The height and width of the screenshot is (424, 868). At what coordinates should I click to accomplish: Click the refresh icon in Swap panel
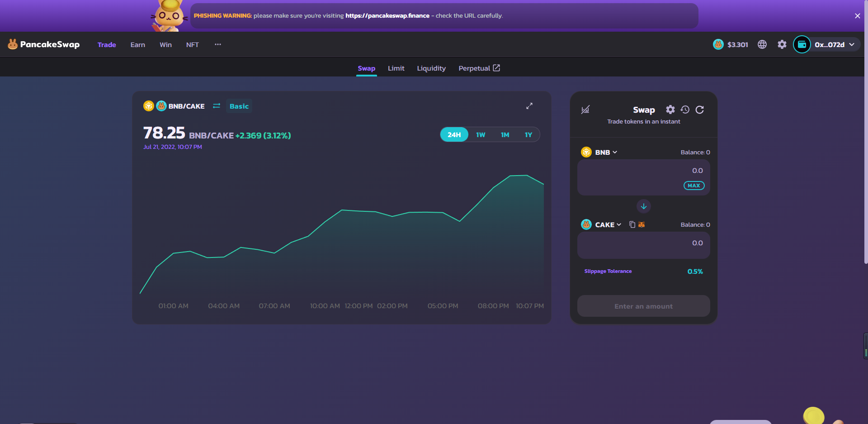click(699, 110)
